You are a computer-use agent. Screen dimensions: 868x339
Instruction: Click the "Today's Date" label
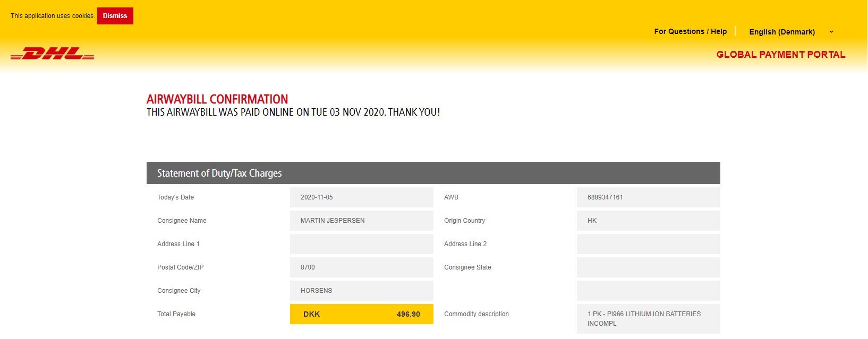coord(175,197)
